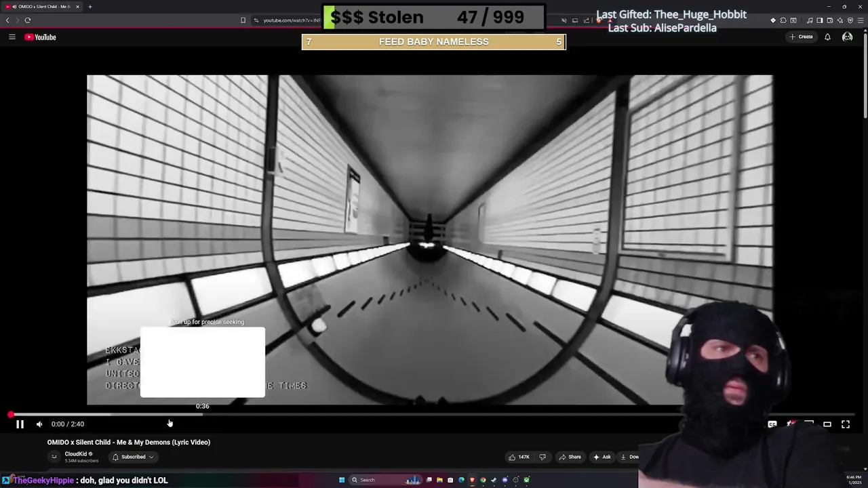Viewport: 868px width, 488px height.
Task: Open the YouTube Create button
Action: pyautogui.click(x=801, y=37)
